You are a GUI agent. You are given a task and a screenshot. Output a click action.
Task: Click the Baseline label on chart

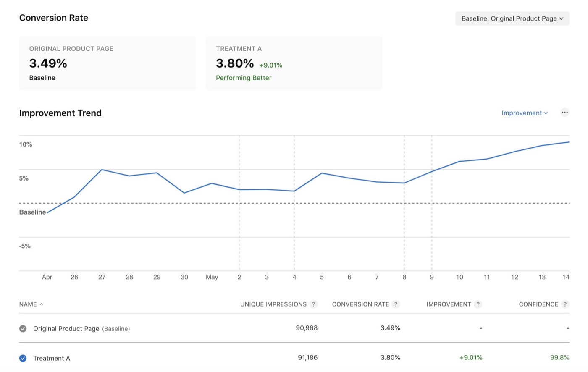pyautogui.click(x=32, y=212)
